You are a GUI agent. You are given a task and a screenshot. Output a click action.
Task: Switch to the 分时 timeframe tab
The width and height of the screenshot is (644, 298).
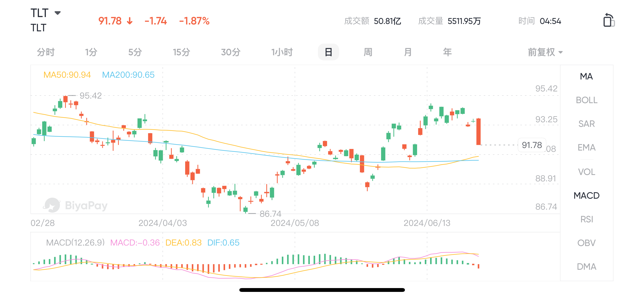(x=46, y=52)
